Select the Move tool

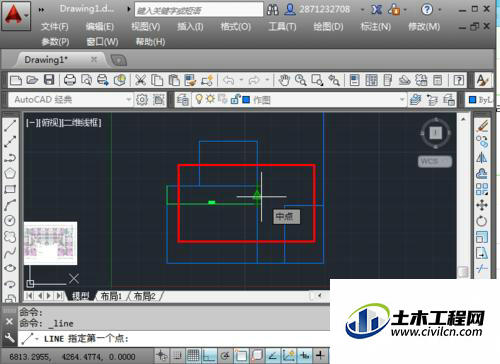coord(482,205)
